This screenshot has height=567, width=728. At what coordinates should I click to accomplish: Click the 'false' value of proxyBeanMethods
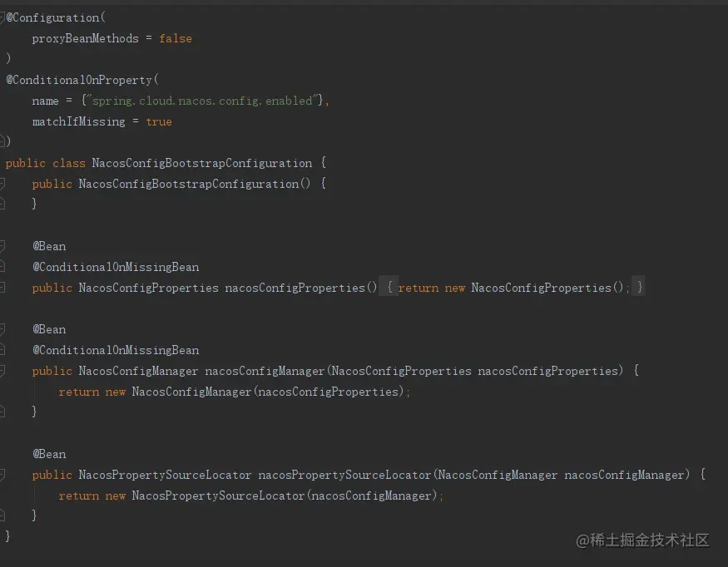(x=176, y=38)
